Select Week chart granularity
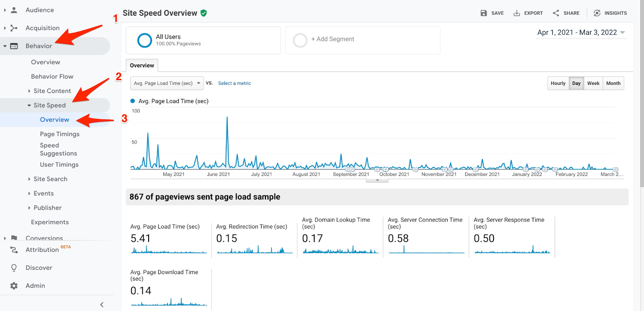Image resolution: width=644 pixels, height=311 pixels. pos(593,83)
